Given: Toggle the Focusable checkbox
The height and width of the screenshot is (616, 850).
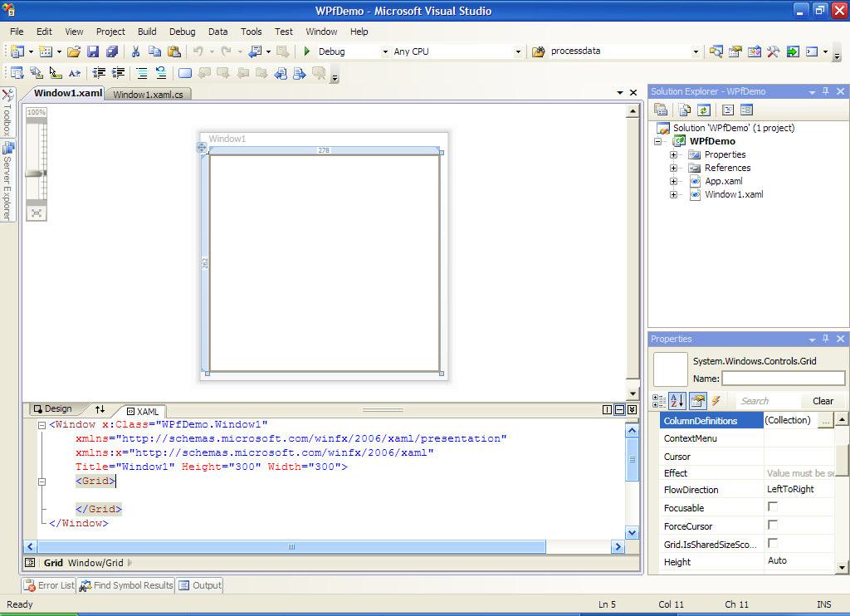Looking at the screenshot, I should [773, 506].
